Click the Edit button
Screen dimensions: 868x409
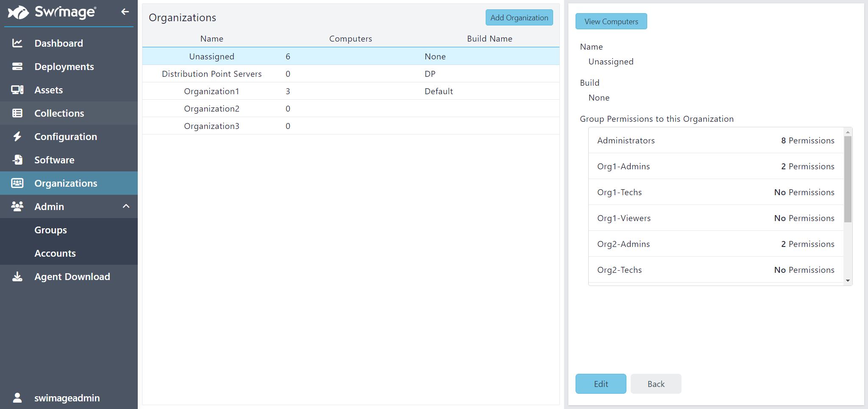[x=601, y=384]
